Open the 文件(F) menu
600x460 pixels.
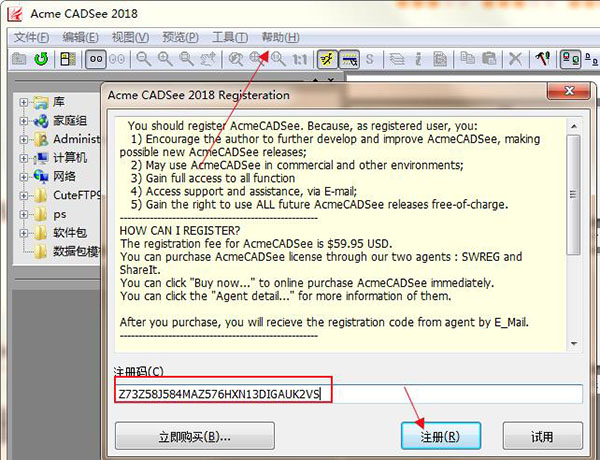[x=32, y=38]
